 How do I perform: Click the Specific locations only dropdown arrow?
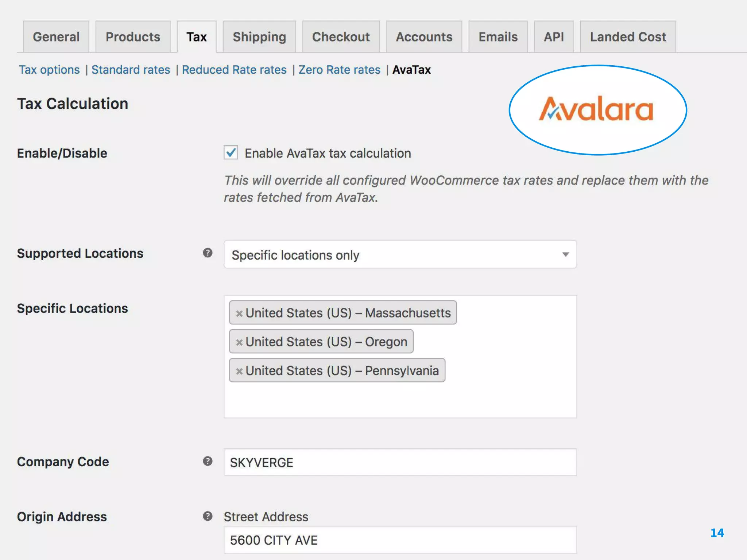tap(565, 254)
